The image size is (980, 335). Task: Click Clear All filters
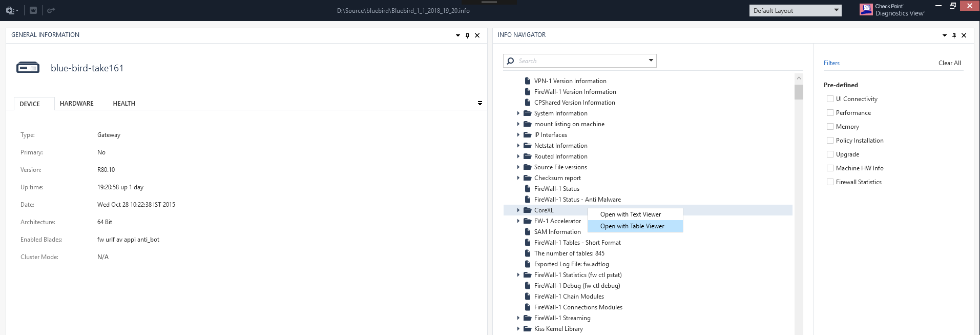tap(950, 63)
